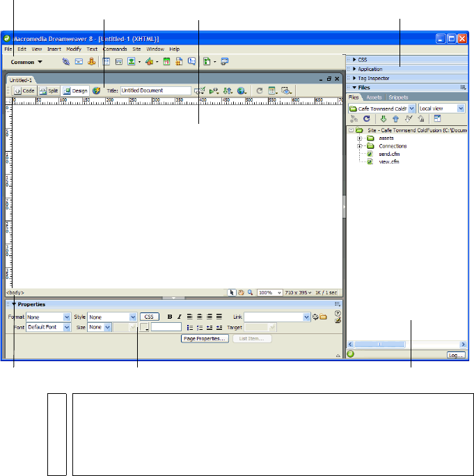
Task: Expand the assets folder in Files tree
Action: coord(360,138)
